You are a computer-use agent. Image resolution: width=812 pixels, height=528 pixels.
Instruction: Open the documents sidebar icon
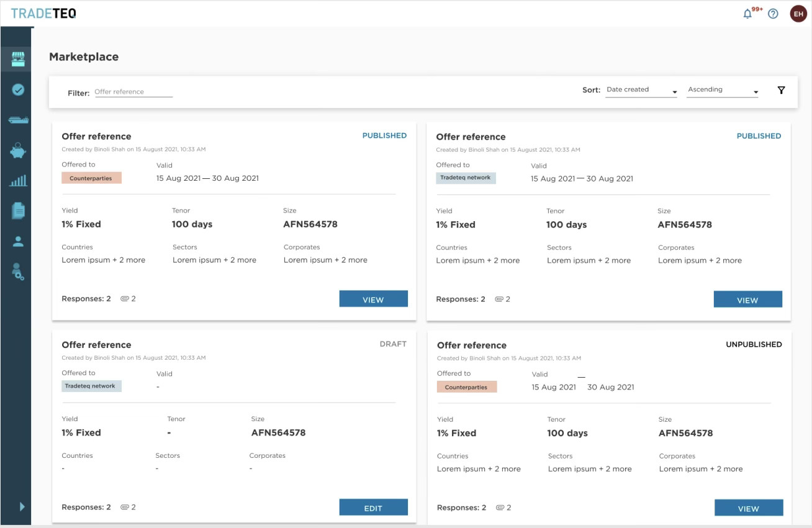pos(19,211)
